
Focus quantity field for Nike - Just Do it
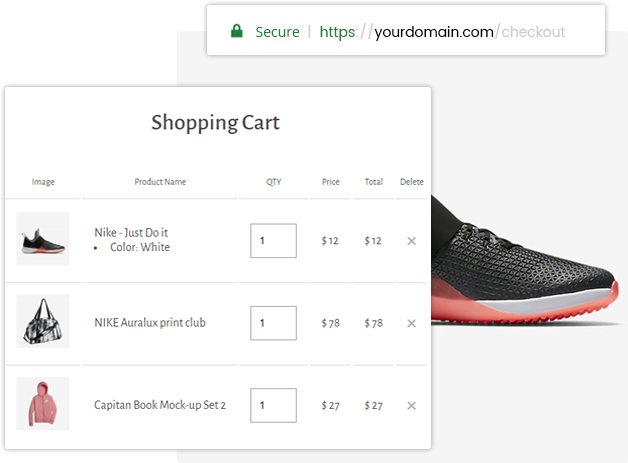point(274,241)
